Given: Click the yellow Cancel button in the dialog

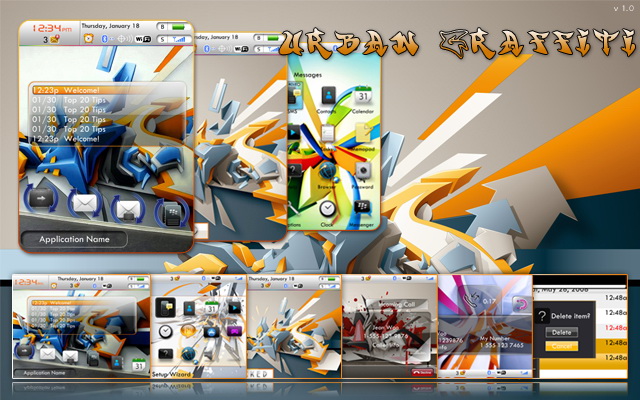Looking at the screenshot, I should point(562,346).
